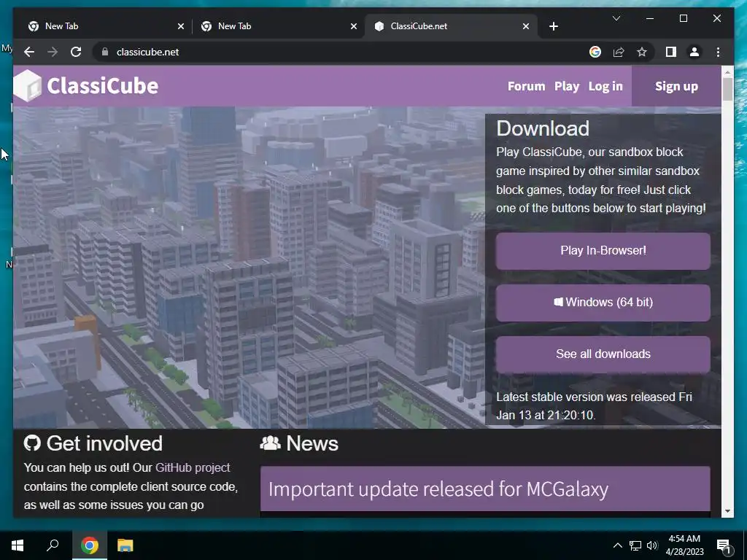Click the ClassiCube cube logo
Image resolution: width=747 pixels, height=560 pixels.
click(27, 86)
